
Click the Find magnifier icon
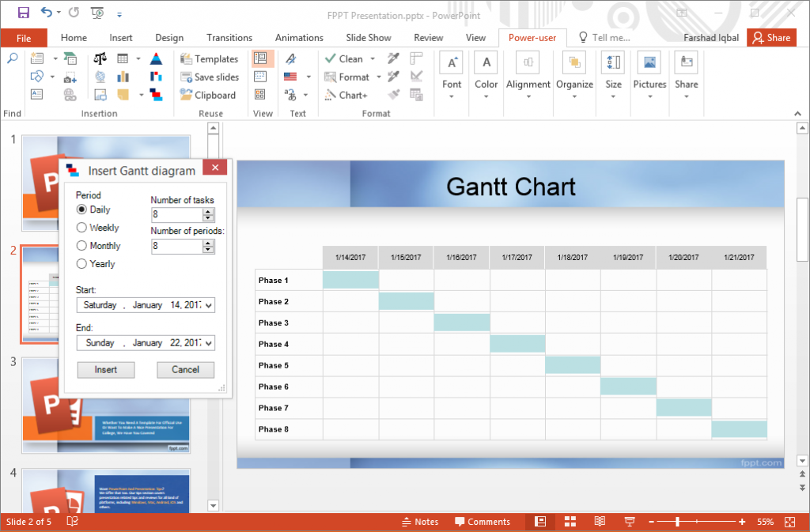pyautogui.click(x=11, y=58)
